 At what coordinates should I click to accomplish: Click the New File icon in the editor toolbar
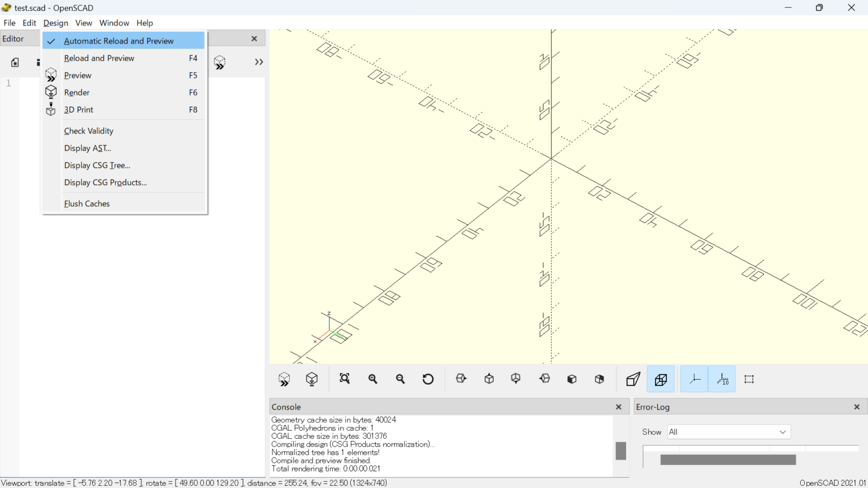(14, 62)
